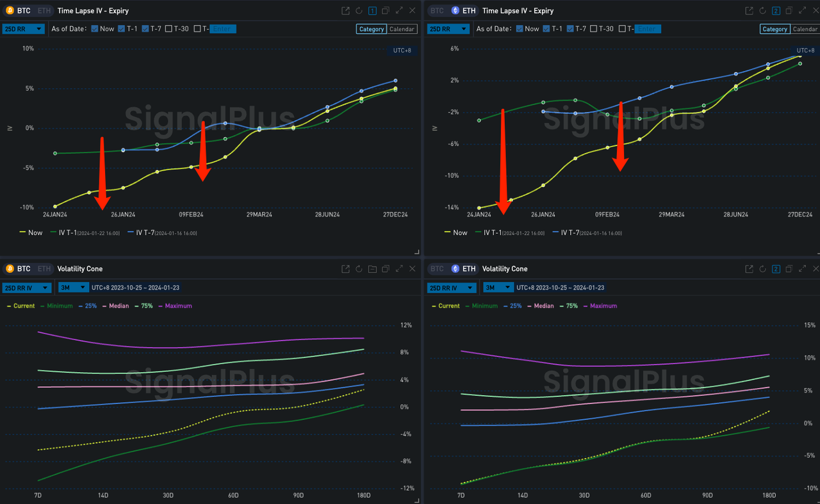Open the 25D RR dropdown in BTC Time Lapse
820x504 pixels.
(23, 29)
